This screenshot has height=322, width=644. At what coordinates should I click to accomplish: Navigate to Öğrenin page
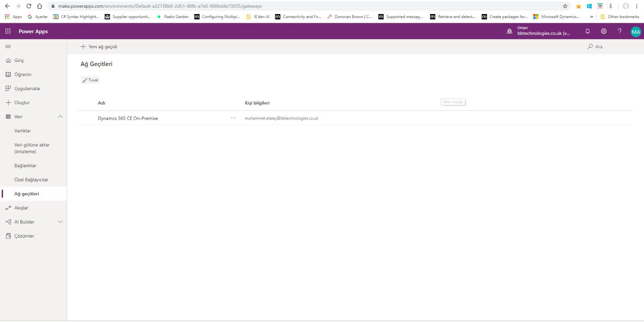[x=23, y=74]
